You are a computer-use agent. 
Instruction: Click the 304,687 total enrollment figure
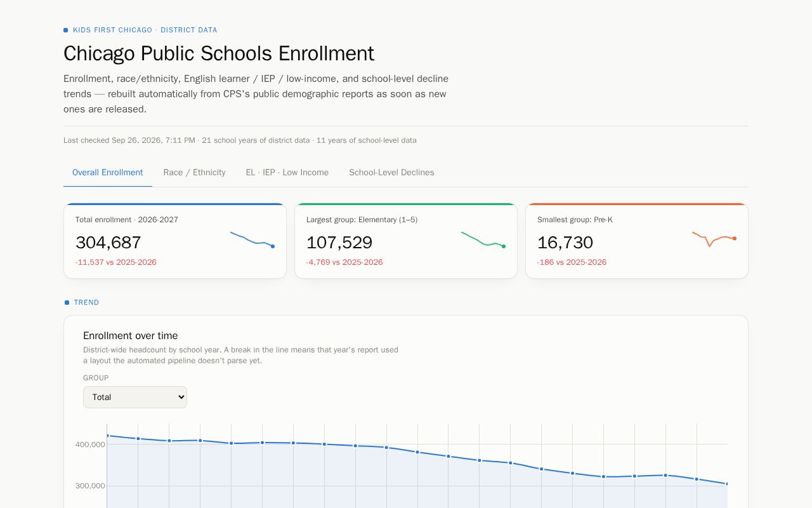click(x=108, y=243)
